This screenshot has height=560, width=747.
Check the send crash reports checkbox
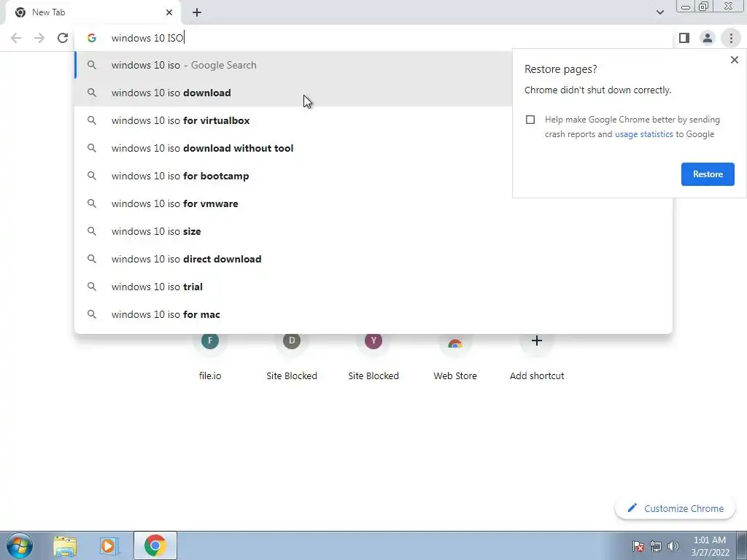(x=530, y=120)
